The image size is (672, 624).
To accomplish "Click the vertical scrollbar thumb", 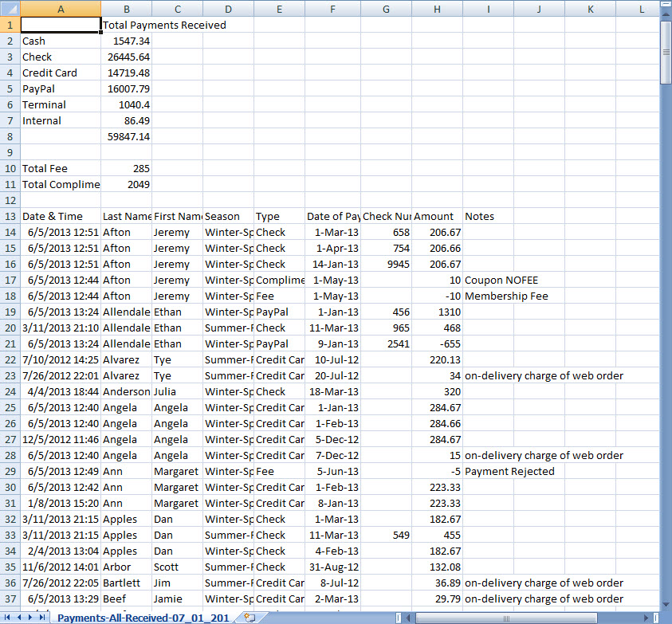I will (x=666, y=52).
